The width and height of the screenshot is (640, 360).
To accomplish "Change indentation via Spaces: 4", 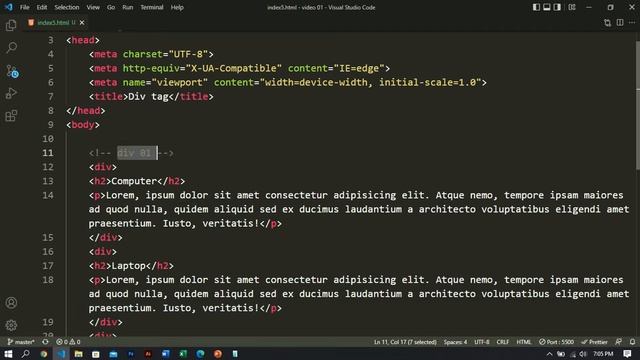I will [455, 342].
